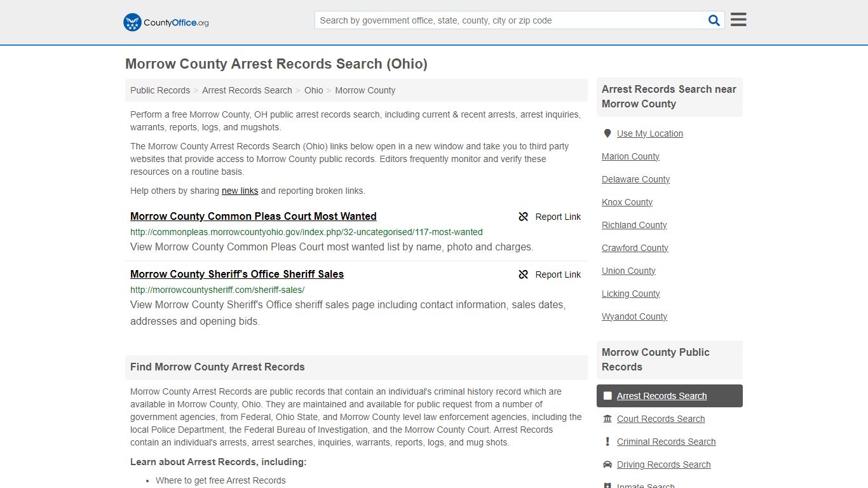Click 'Where to get free Arrest Records' bullet
This screenshot has height=488, width=868.
pos(220,480)
